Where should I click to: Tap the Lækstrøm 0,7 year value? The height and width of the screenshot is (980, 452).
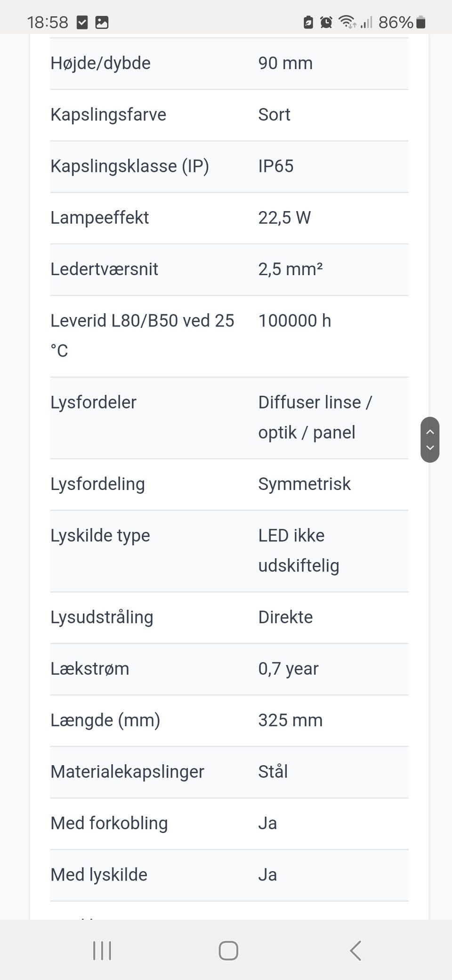pyautogui.click(x=288, y=669)
